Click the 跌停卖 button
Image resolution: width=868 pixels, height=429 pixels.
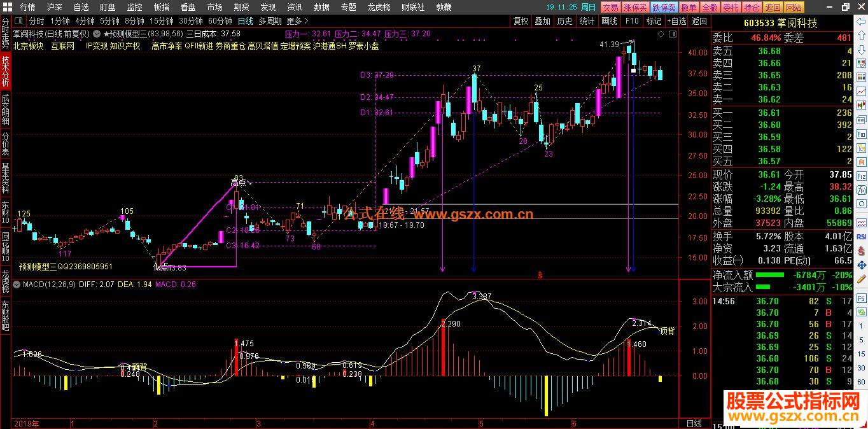pyautogui.click(x=664, y=7)
